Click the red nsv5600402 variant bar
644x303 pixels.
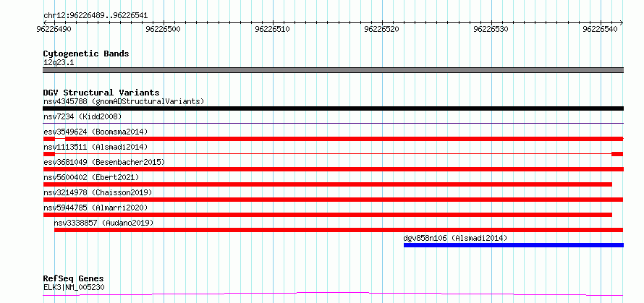pos(327,184)
